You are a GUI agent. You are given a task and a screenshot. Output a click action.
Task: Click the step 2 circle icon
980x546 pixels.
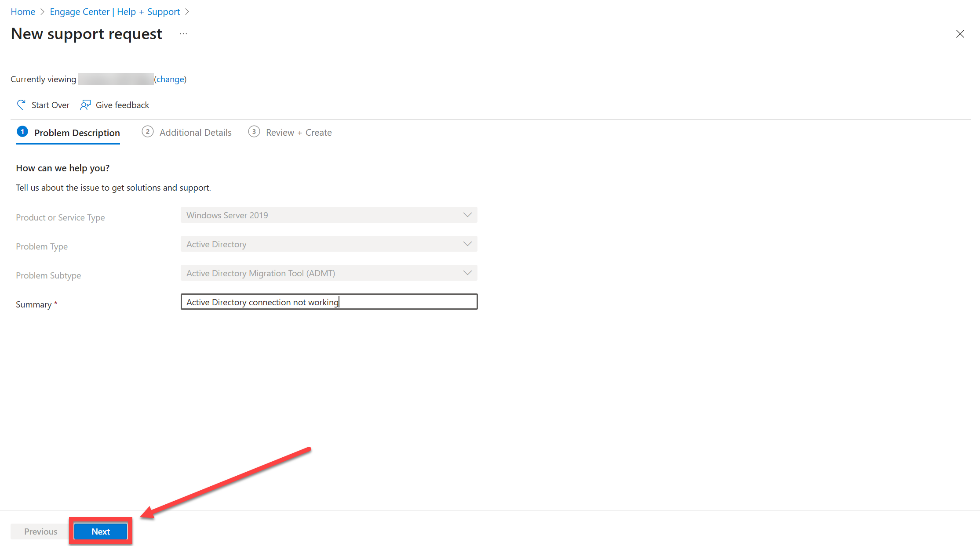tap(148, 132)
